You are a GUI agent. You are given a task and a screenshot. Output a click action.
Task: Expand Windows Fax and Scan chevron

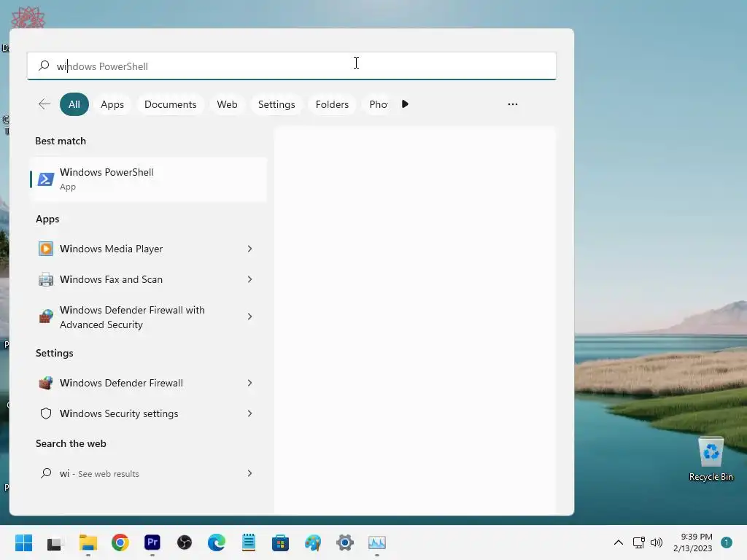[x=249, y=279]
